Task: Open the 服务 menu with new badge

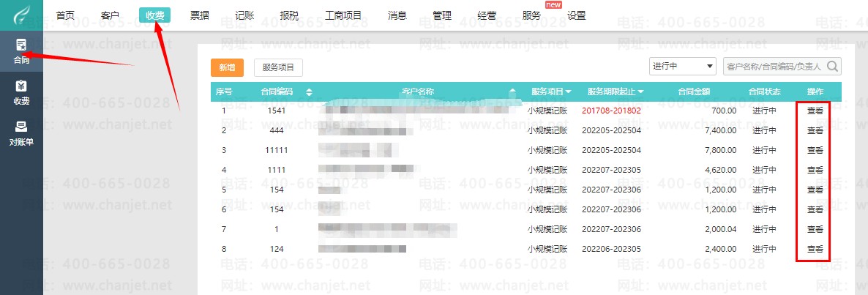Action: coord(531,15)
